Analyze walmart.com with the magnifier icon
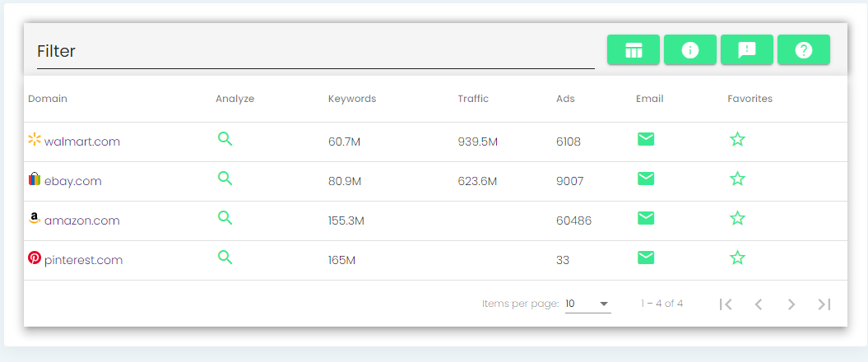 (x=225, y=139)
